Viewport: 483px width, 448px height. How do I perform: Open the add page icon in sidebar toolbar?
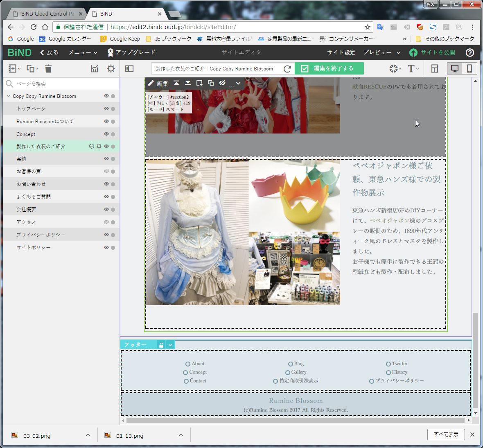[14, 68]
